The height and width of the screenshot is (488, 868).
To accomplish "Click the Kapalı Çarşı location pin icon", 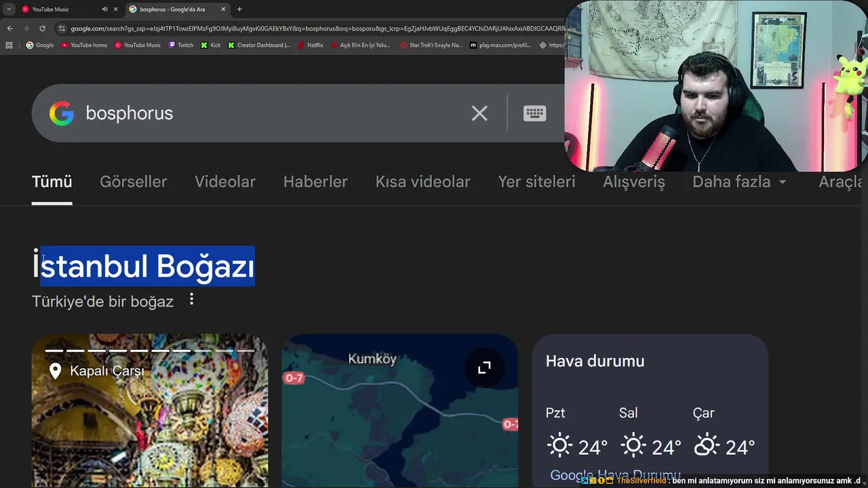I will (x=56, y=371).
